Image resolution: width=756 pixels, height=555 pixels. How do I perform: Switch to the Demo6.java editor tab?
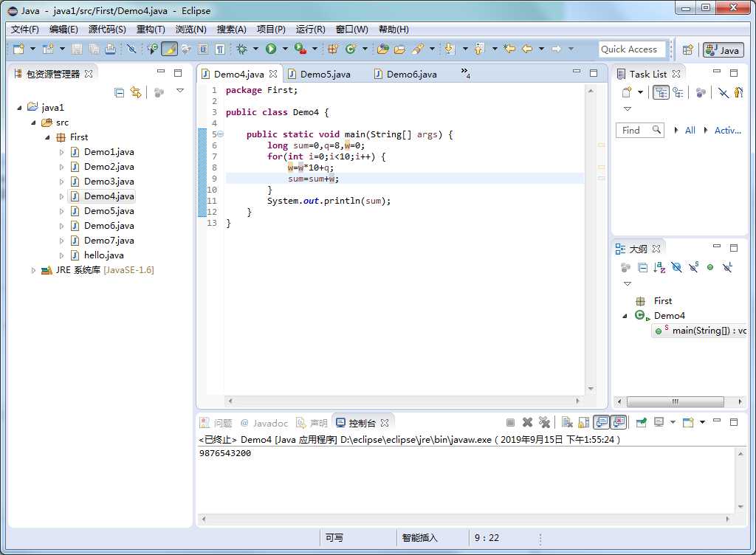(x=411, y=75)
